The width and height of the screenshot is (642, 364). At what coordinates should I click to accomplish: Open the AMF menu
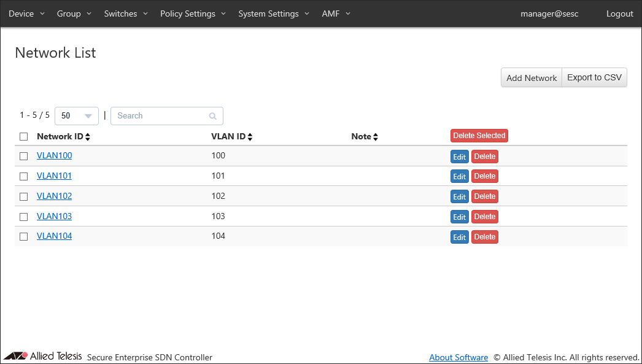(336, 14)
